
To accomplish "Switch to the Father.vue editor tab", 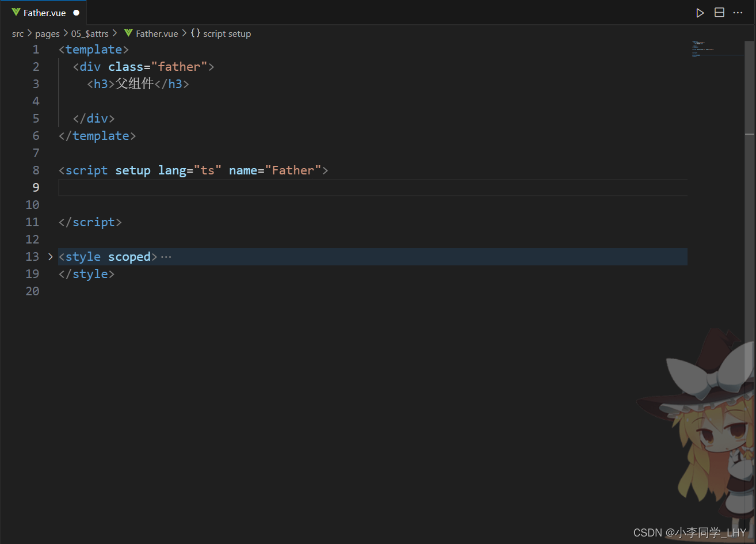I will 44,13.
